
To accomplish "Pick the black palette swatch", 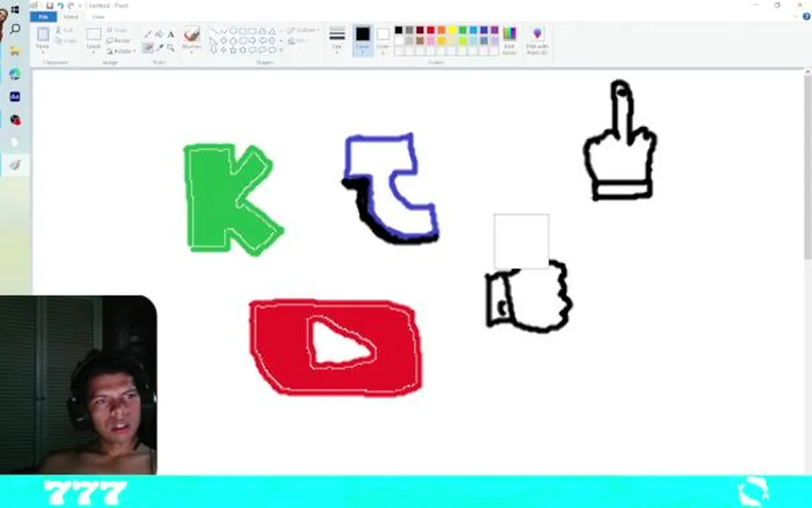I will [399, 30].
